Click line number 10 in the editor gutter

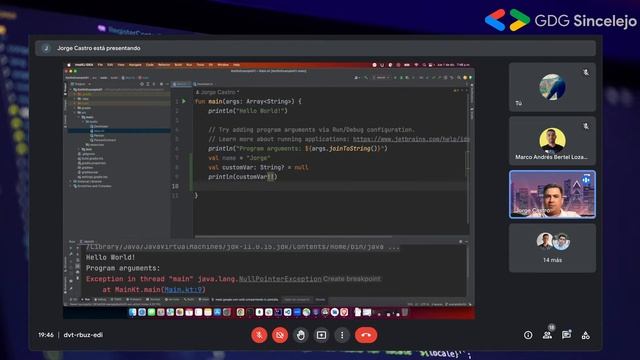click(175, 186)
